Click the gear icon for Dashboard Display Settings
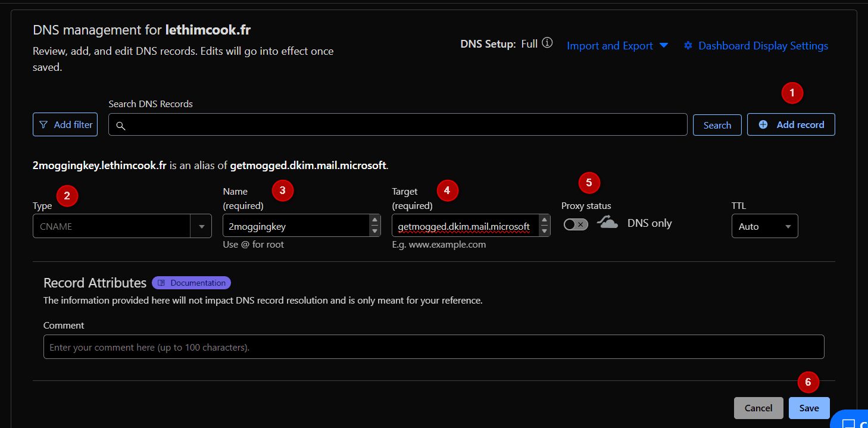This screenshot has height=428, width=868. 688,45
